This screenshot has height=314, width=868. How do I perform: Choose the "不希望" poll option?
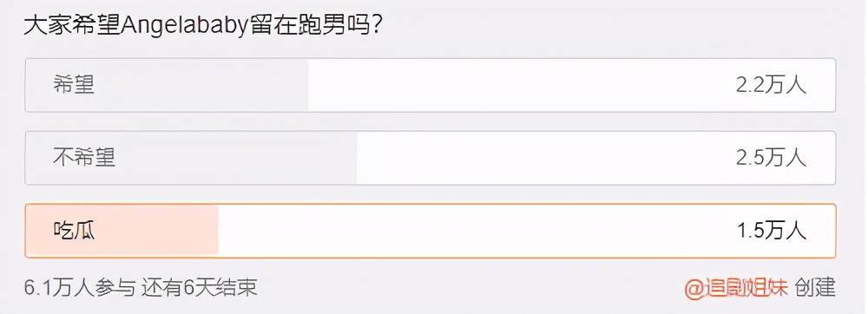pos(431,158)
